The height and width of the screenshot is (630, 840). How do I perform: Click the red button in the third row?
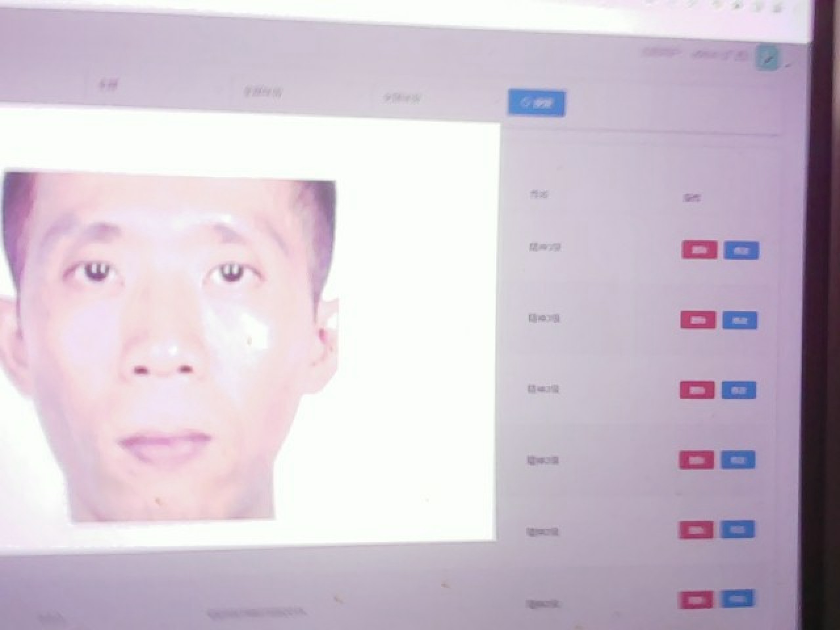(697, 390)
